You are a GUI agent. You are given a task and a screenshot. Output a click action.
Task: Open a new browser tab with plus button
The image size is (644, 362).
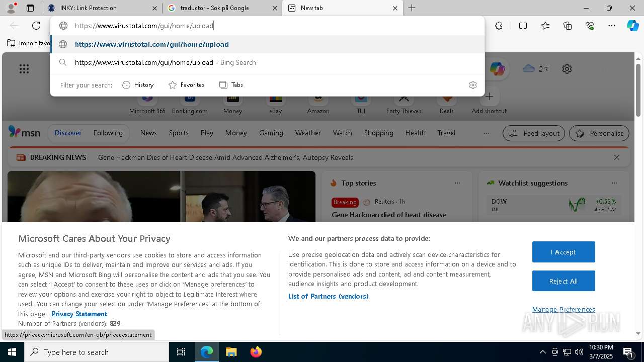click(x=412, y=8)
